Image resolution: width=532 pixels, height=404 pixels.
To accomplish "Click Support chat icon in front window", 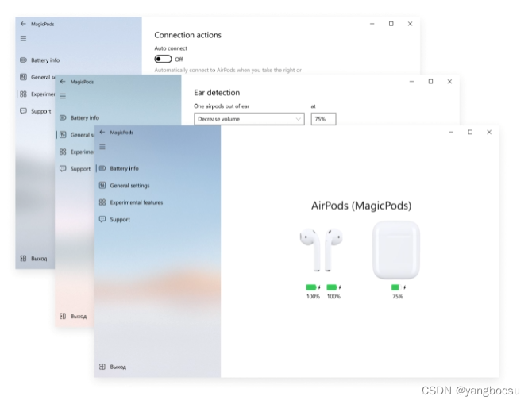I will [x=102, y=219].
